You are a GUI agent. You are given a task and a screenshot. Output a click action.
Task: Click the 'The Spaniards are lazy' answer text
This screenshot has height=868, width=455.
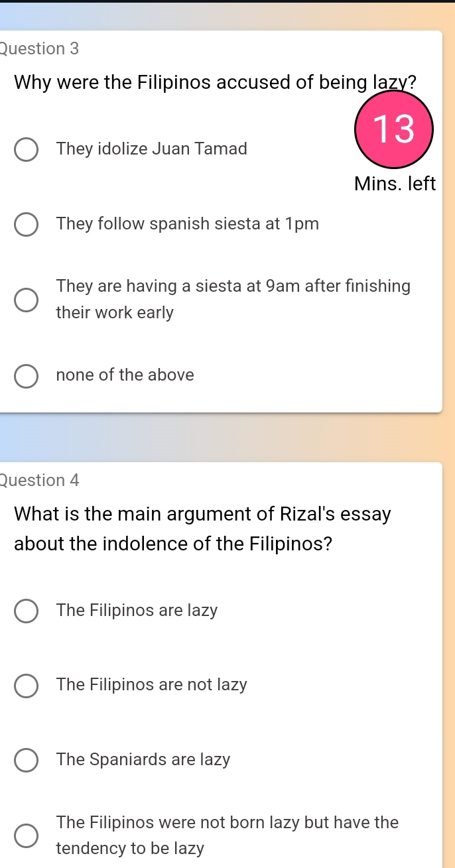143,760
